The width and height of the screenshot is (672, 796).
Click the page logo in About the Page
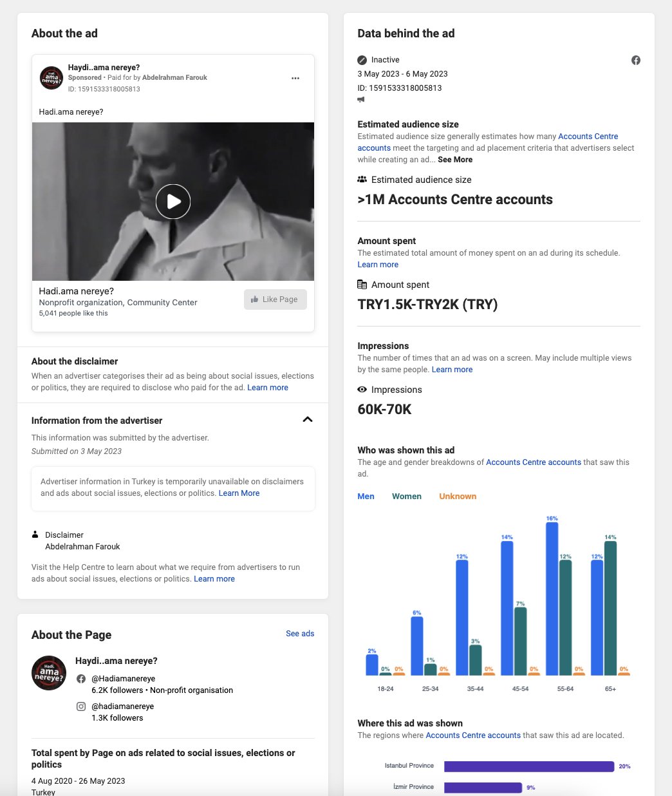click(49, 673)
